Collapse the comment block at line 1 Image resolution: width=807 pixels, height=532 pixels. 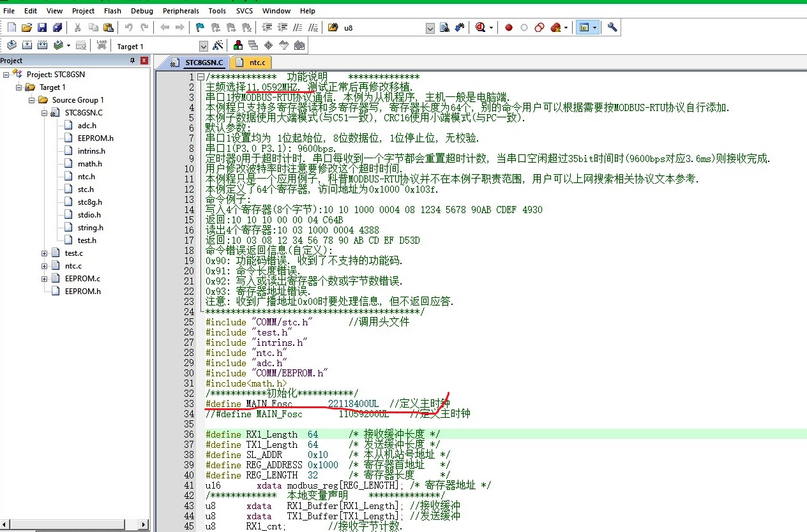[x=201, y=77]
